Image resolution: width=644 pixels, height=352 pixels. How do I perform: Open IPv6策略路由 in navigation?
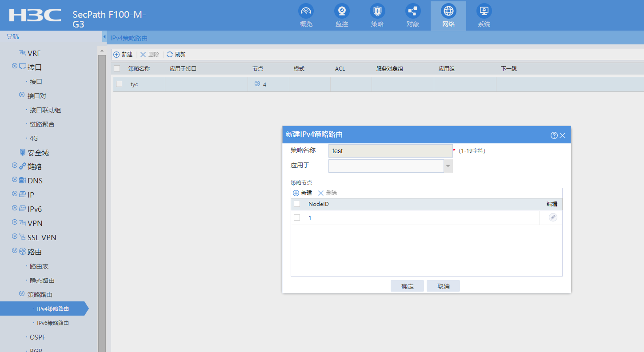53,323
